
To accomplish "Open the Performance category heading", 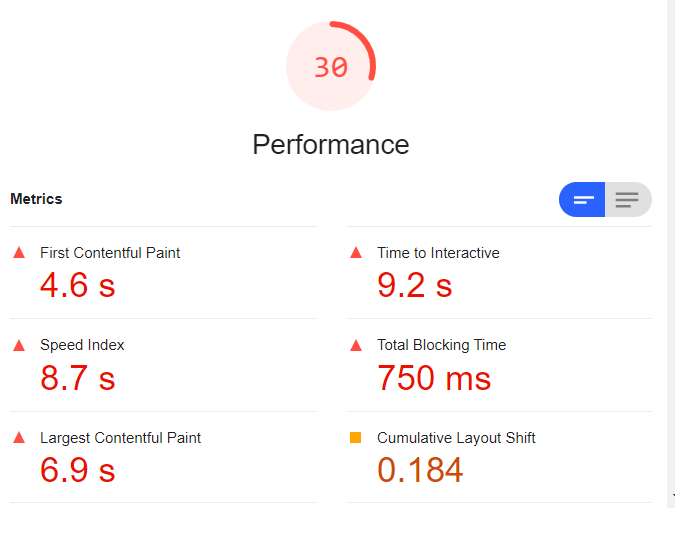I will 331,144.
